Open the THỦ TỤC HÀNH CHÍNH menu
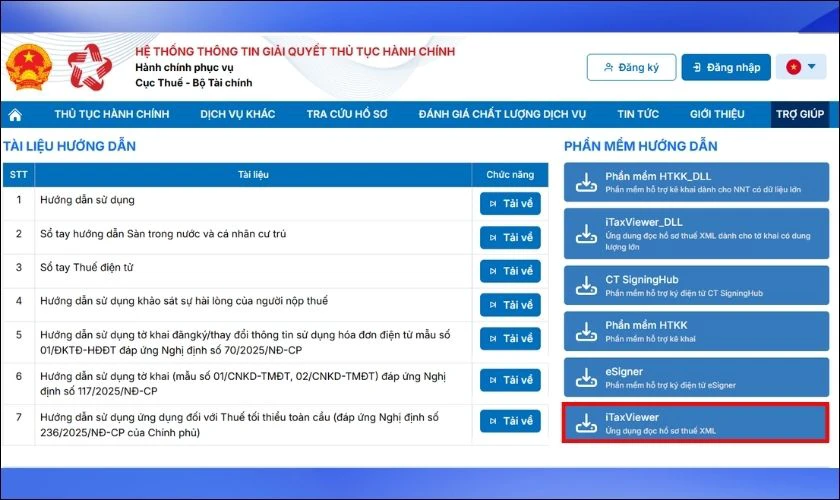Screen dimensions: 840x500 coord(111,114)
